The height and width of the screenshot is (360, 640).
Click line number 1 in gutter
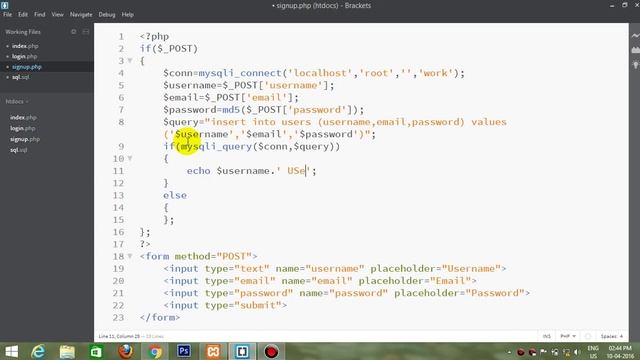coord(121,36)
